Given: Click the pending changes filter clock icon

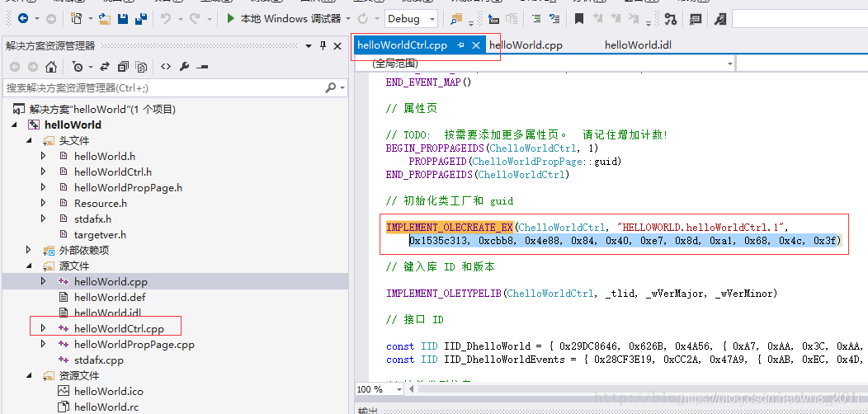Looking at the screenshot, I should pos(78,67).
